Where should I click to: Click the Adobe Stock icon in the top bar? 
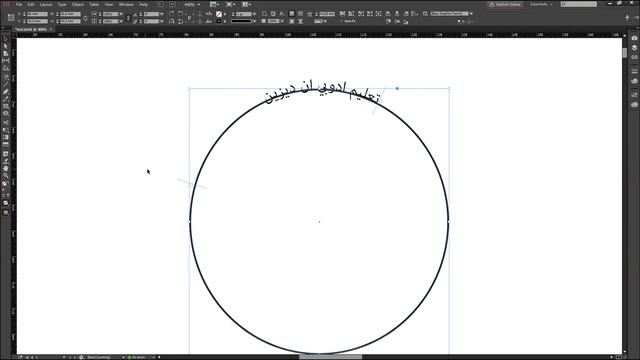pyautogui.click(x=172, y=4)
